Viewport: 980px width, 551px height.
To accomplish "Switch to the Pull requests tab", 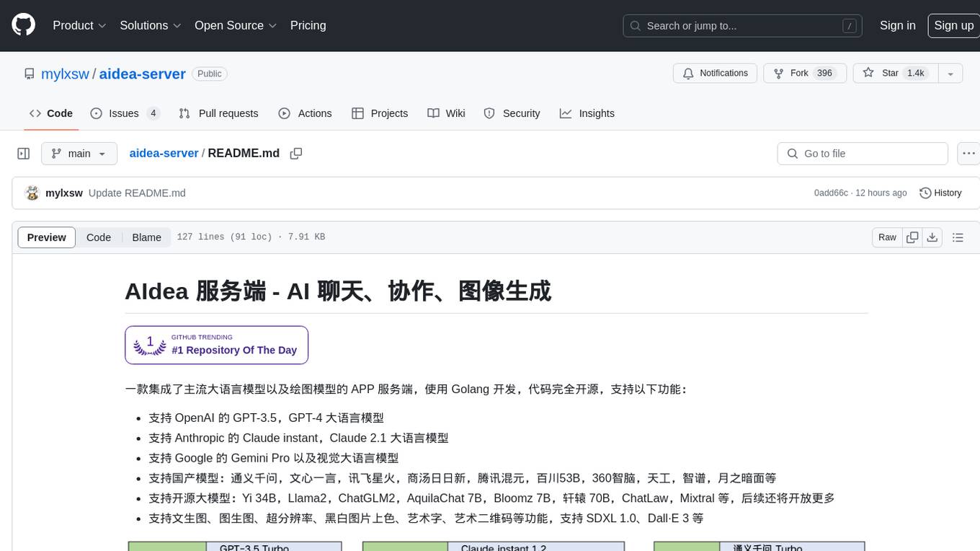I will point(218,113).
